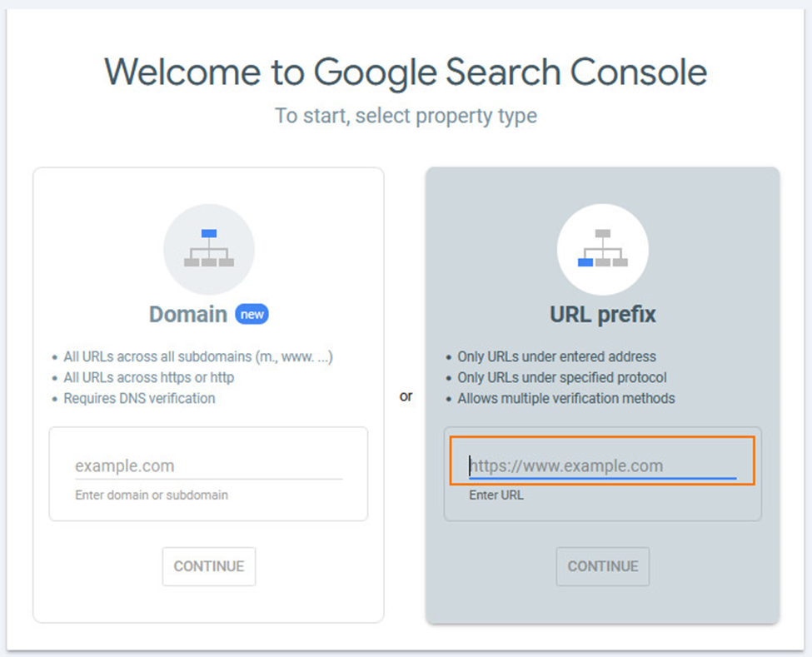Screen dimensions: 812x657
Task: Focus the example.com domain input field
Action: click(208, 465)
